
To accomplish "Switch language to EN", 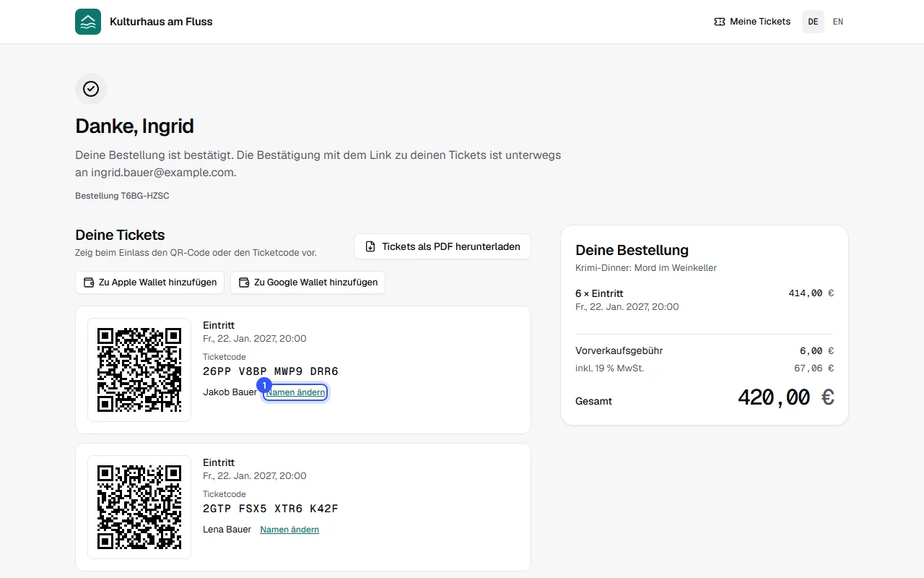I will [x=838, y=22].
